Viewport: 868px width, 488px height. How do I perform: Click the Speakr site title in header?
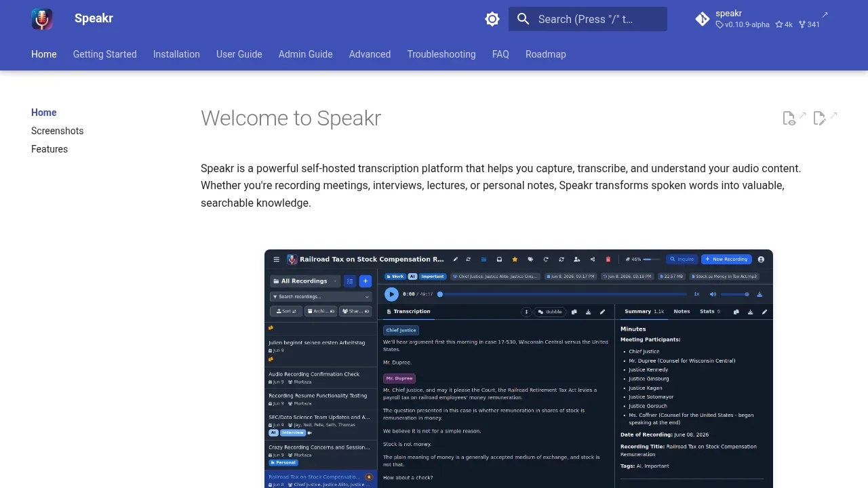94,19
